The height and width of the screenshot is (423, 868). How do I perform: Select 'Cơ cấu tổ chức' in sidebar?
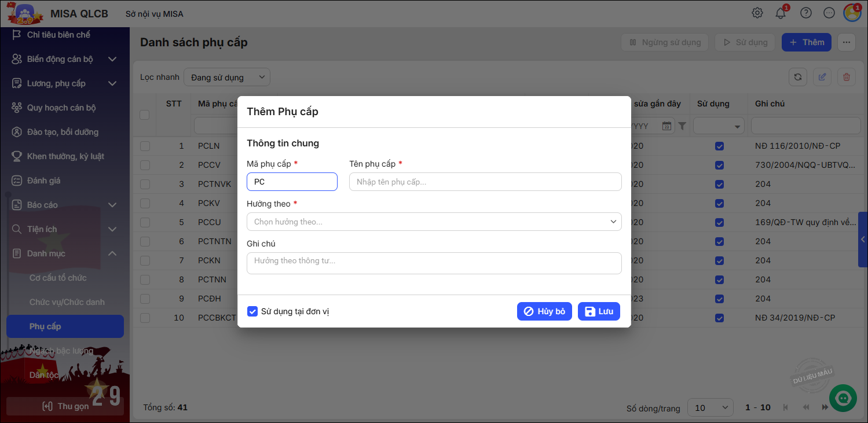58,278
